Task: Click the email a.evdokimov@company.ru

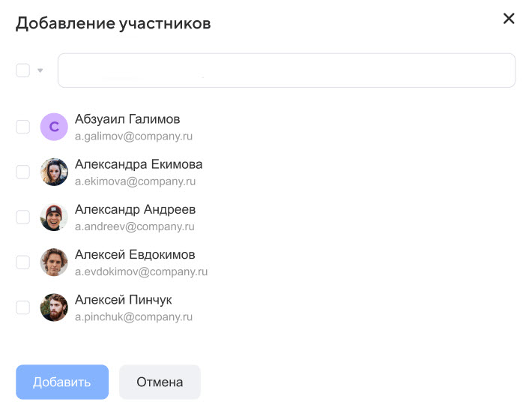Action: point(141,271)
